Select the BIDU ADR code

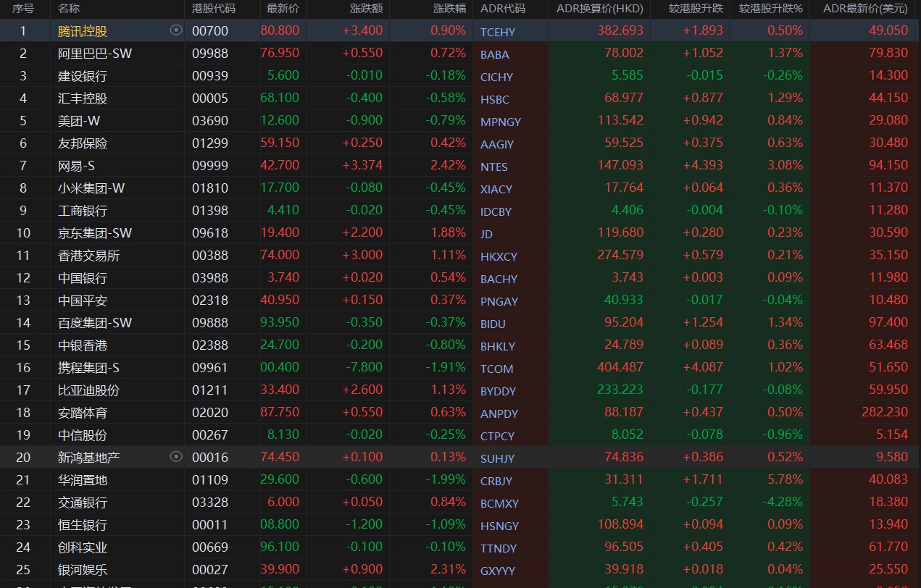coord(493,324)
